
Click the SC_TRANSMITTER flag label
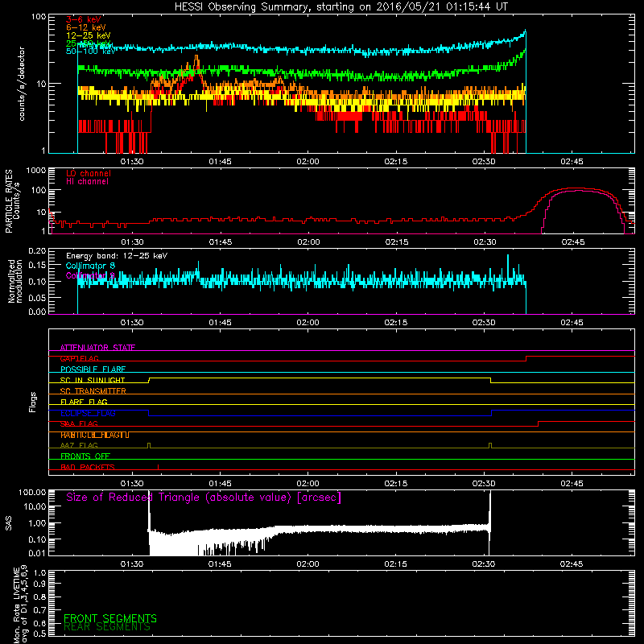(93, 391)
